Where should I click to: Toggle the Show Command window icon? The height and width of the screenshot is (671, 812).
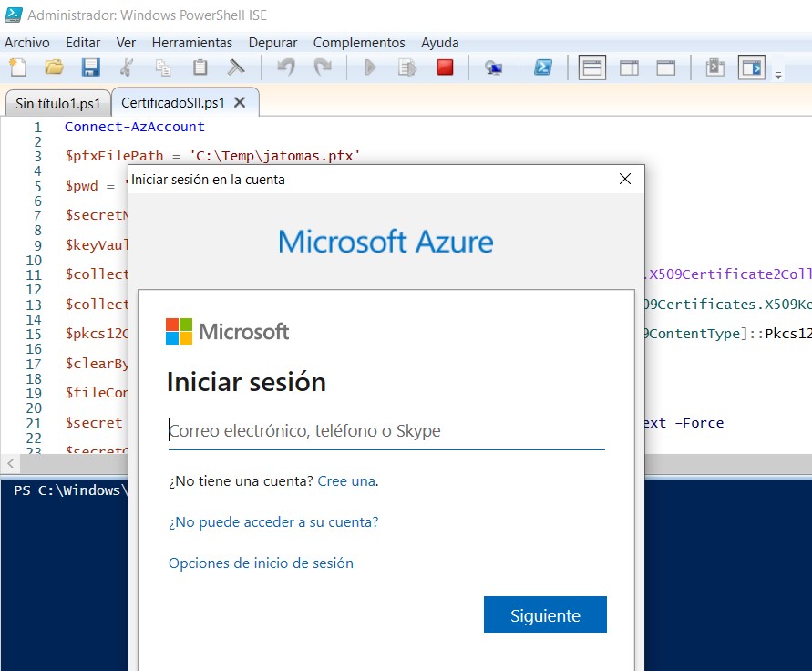click(715, 67)
